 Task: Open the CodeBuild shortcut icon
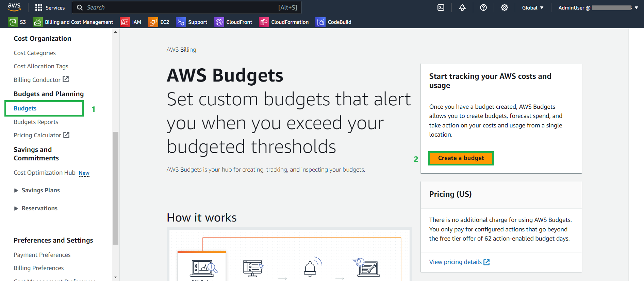(x=320, y=22)
